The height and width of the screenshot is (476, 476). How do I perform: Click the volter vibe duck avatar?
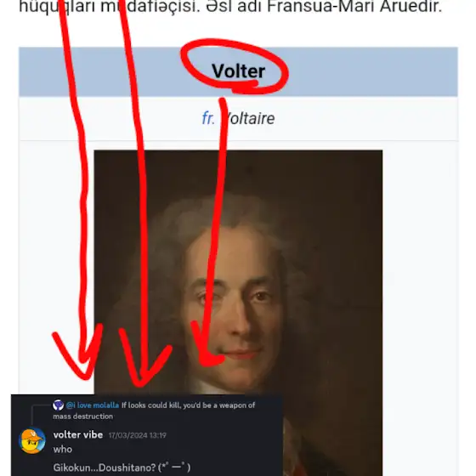[32, 440]
